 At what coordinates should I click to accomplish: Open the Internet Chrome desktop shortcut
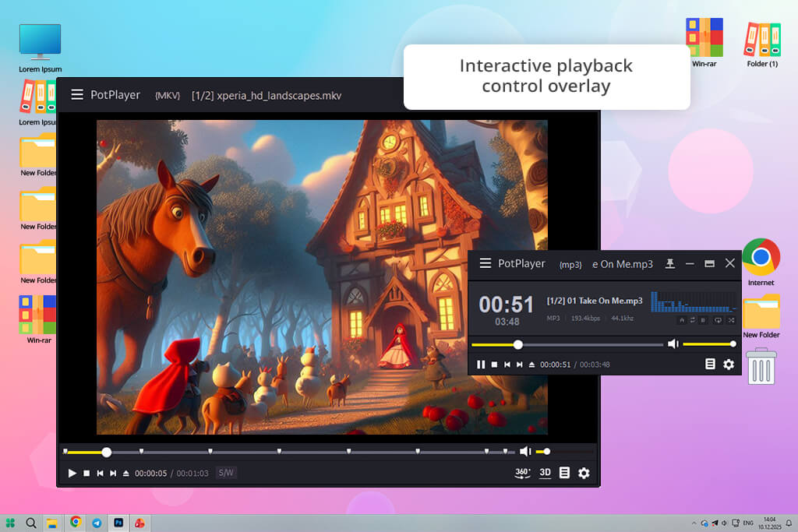coord(761,262)
